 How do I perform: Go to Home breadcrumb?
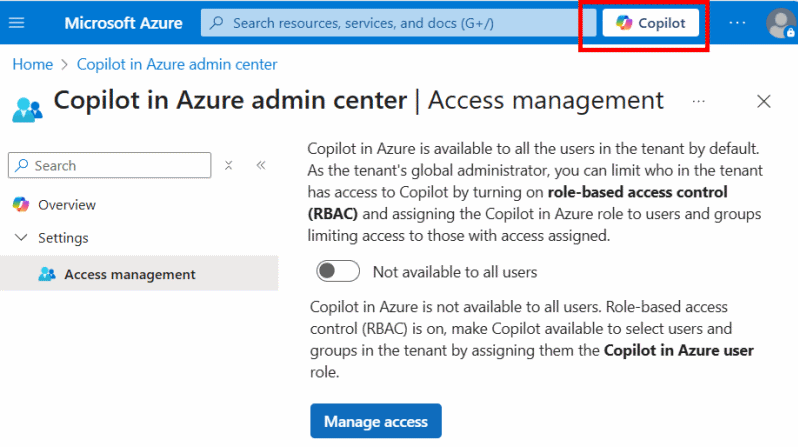coord(33,65)
